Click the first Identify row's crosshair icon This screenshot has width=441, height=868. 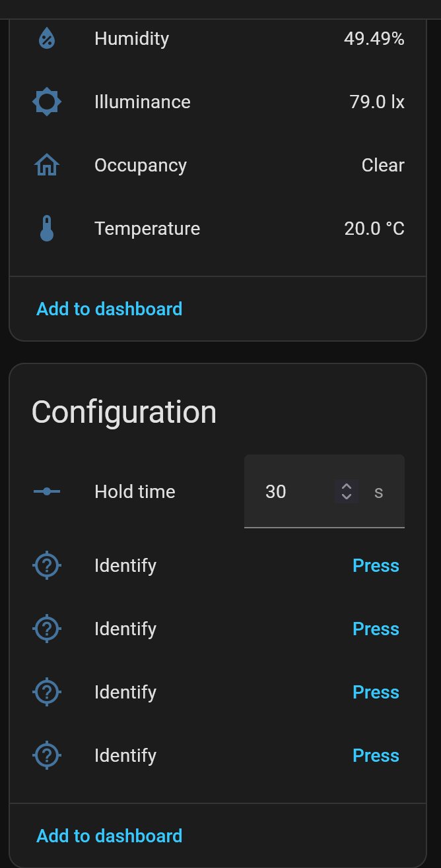47,565
